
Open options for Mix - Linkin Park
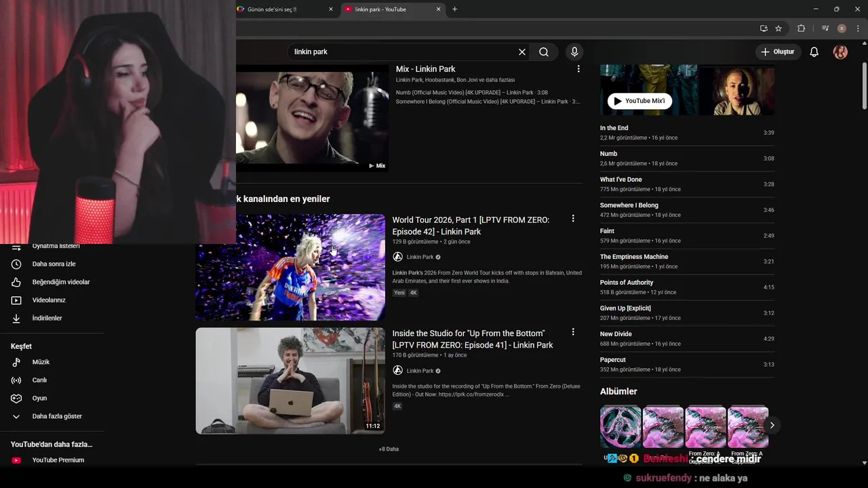[578, 69]
